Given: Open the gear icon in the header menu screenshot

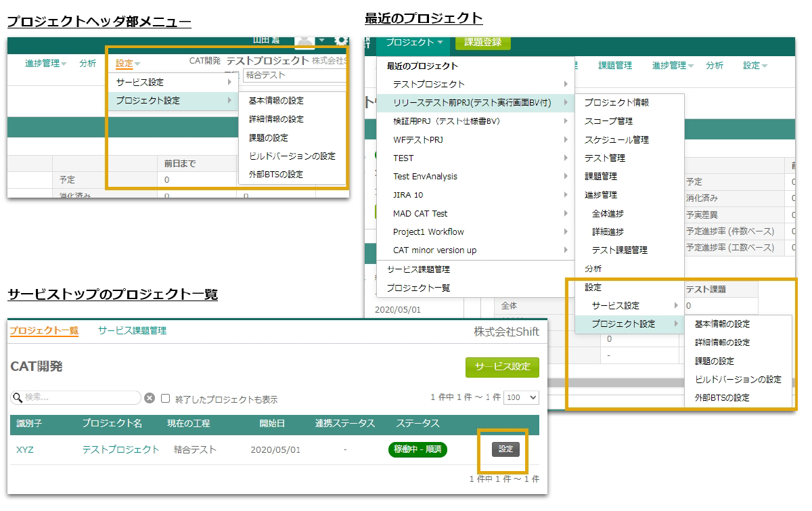Looking at the screenshot, I should 341,41.
